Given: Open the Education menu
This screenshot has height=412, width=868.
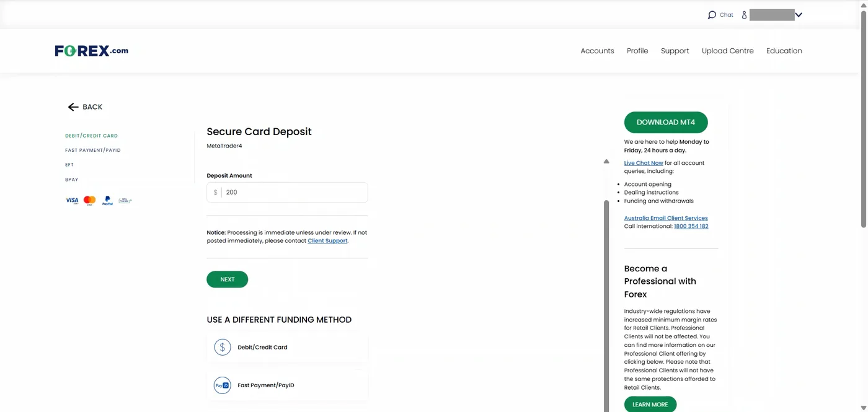Looking at the screenshot, I should point(784,51).
